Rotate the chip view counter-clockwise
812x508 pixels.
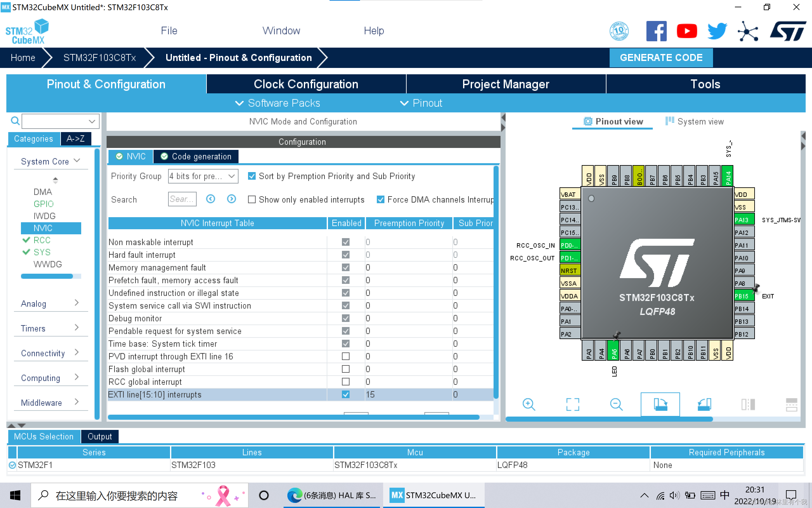[x=704, y=404]
